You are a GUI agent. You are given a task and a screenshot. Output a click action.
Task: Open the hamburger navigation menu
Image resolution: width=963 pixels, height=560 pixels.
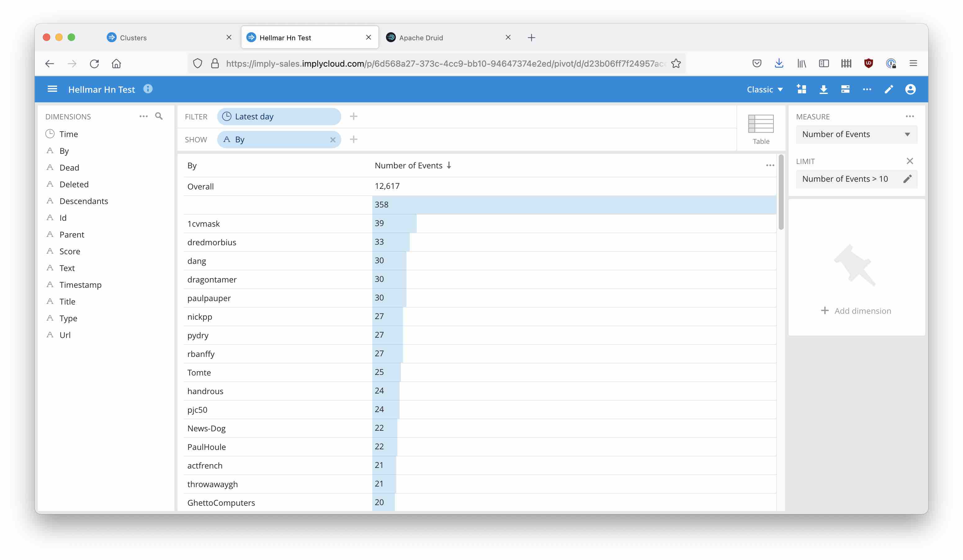52,89
